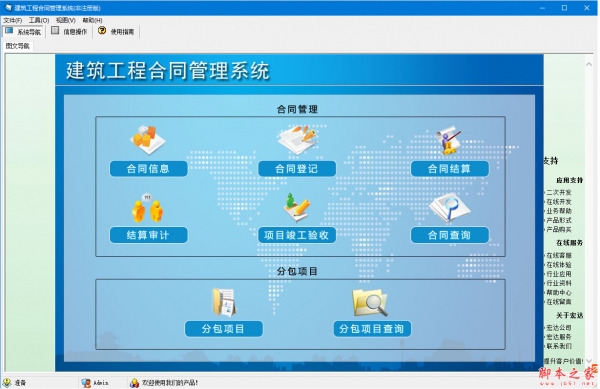Click the welcome message status icon
Image resolution: width=600 pixels, height=389 pixels.
134,382
